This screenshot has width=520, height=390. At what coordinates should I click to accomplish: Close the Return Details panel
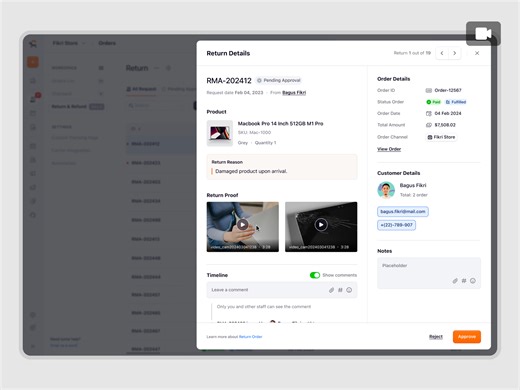tap(477, 53)
